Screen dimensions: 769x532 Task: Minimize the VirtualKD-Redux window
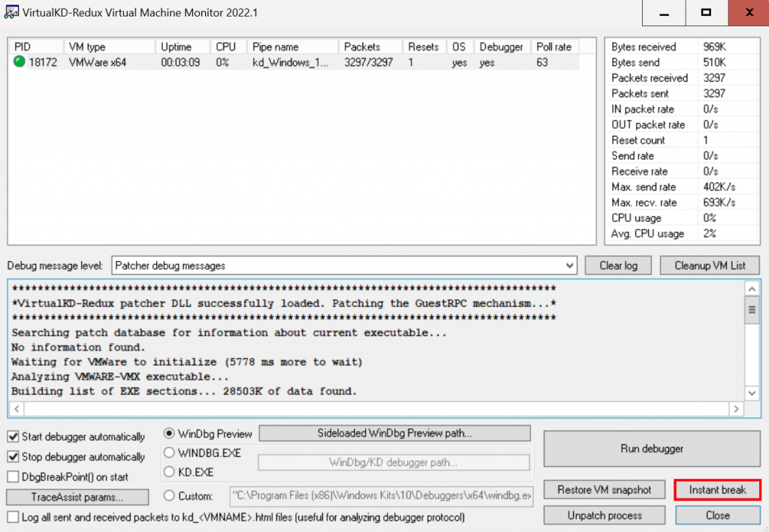click(x=664, y=13)
